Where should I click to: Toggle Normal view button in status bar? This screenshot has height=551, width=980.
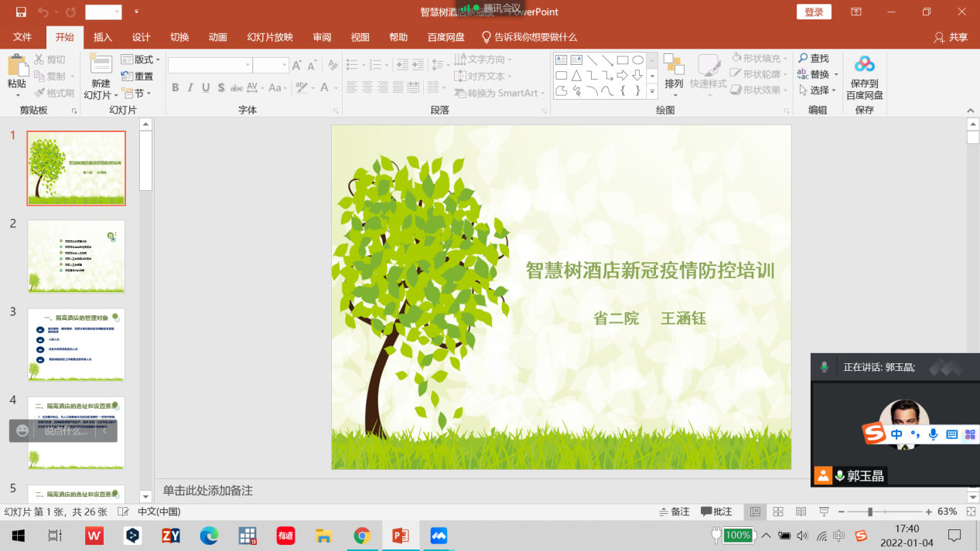tap(755, 512)
